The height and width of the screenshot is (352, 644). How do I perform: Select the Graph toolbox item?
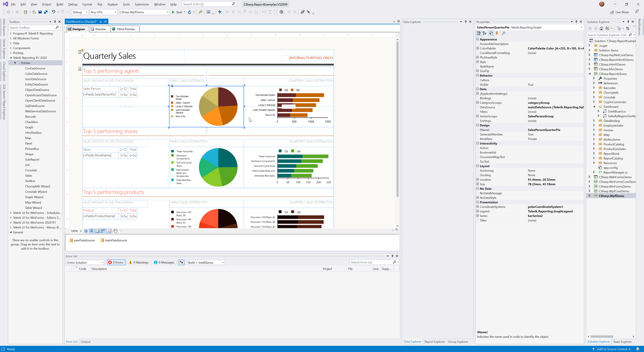29,127
